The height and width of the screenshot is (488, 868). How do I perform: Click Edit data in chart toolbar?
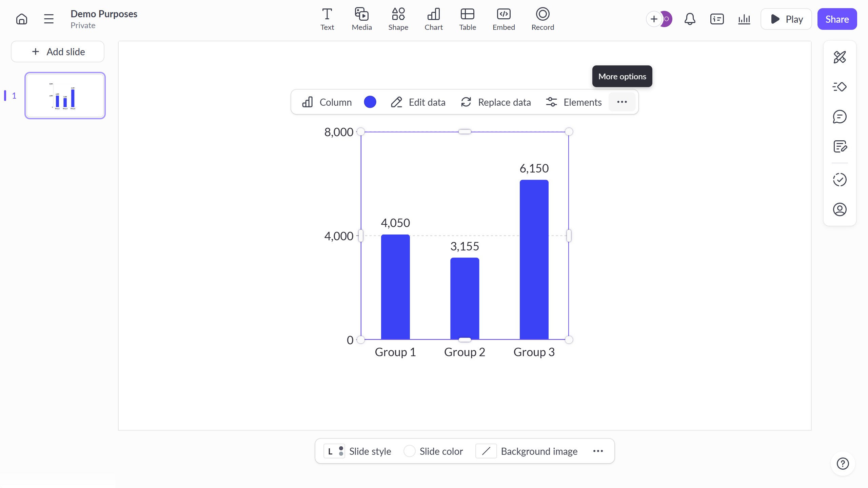(418, 102)
